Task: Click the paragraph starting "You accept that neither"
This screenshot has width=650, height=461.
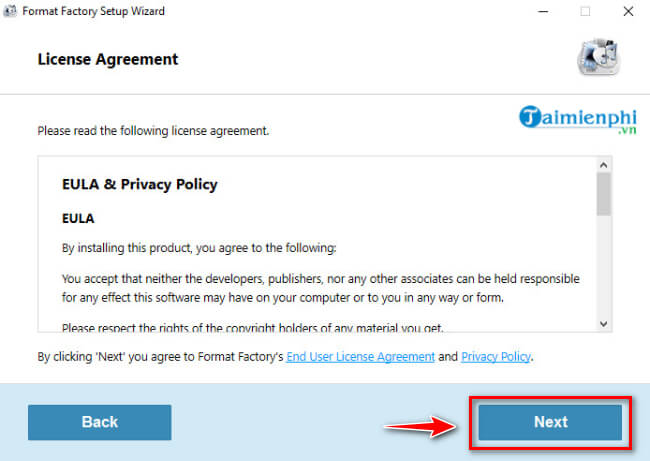Action: click(x=320, y=288)
